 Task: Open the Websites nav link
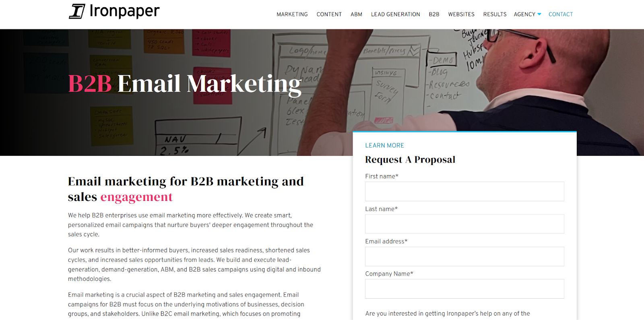pyautogui.click(x=461, y=14)
